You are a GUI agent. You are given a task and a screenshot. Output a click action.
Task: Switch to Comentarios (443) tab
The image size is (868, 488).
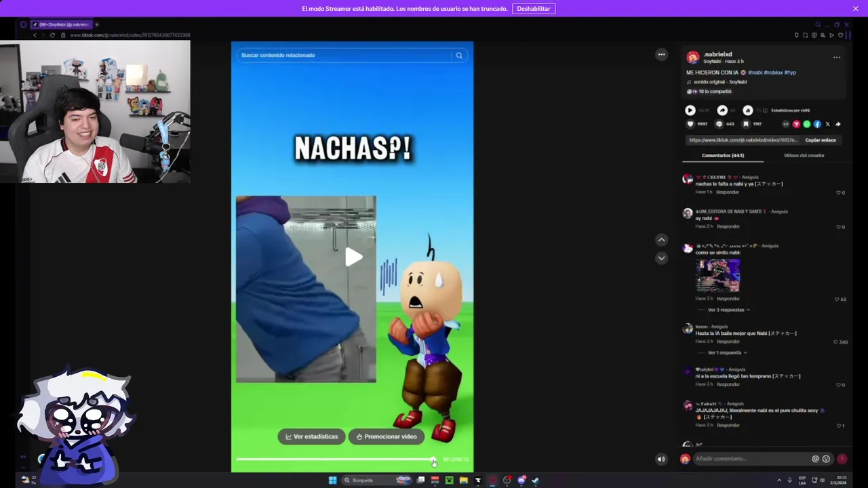[x=723, y=155]
